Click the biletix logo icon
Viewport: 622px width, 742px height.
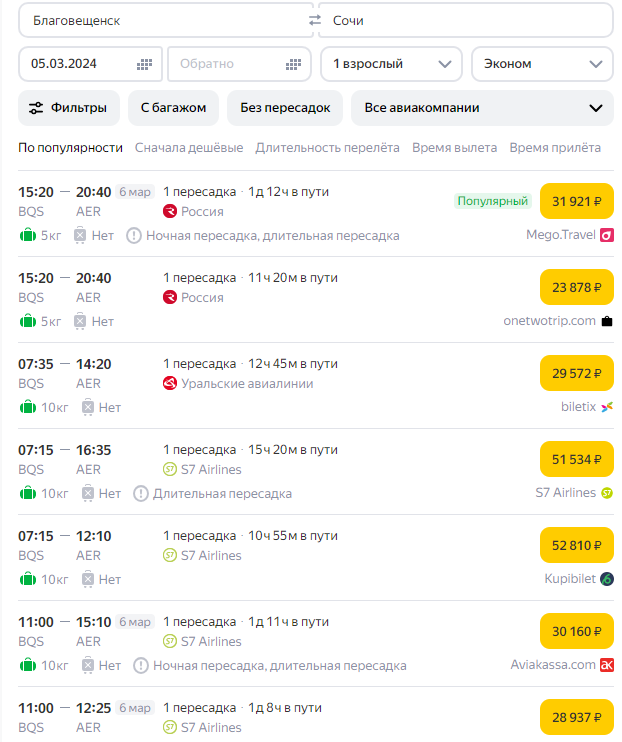(606, 407)
